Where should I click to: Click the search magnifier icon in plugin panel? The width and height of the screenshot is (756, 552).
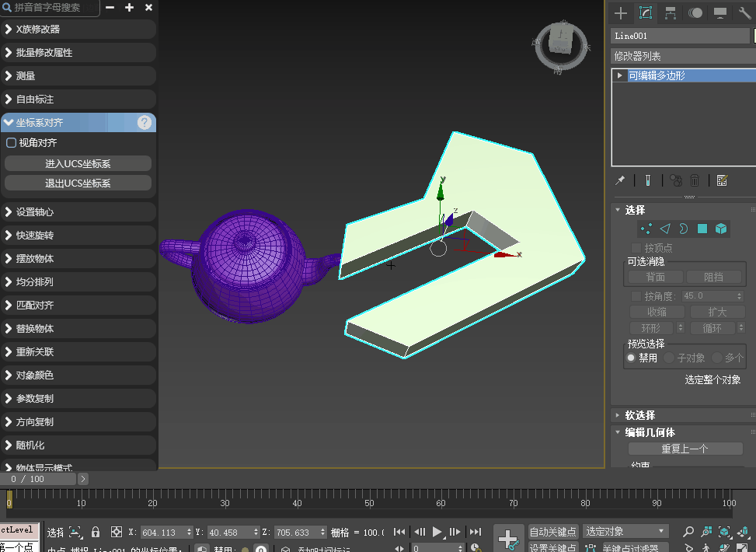pyautogui.click(x=7, y=7)
